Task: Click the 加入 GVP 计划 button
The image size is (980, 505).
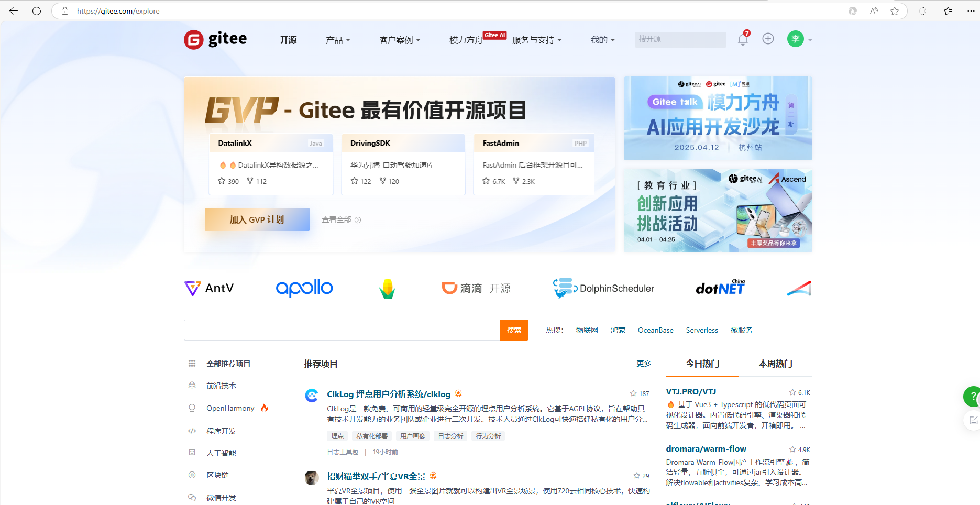Action: click(257, 219)
